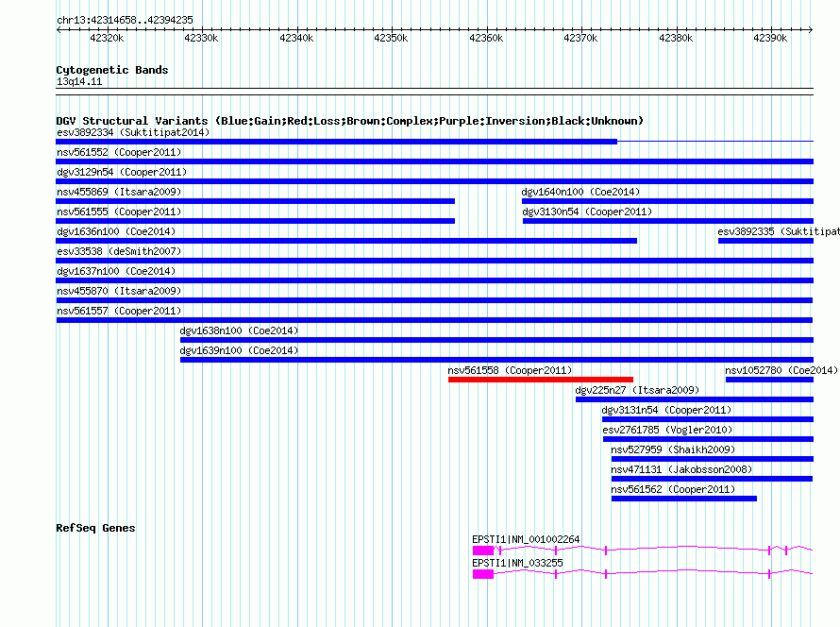Open the nsv471131 (Jakobsson2008) label
The height and width of the screenshot is (627, 840).
coord(681,469)
